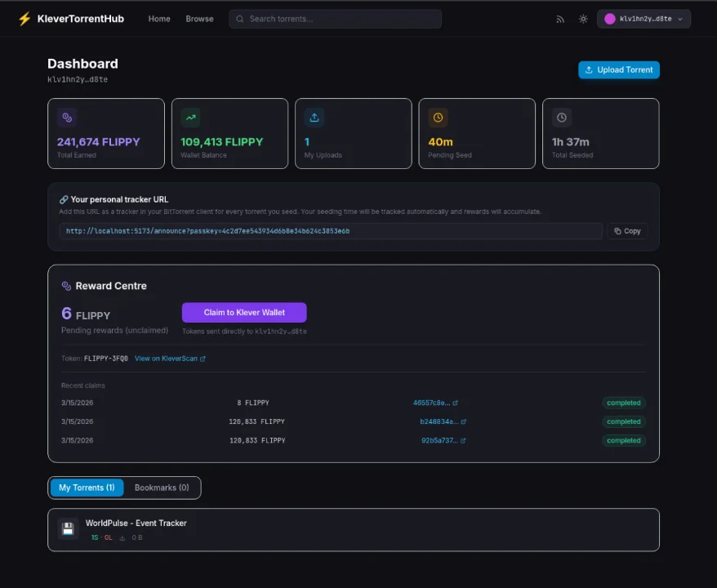Click the trending chart icon on Wallet Balance card
This screenshot has height=588, width=717.
click(x=190, y=117)
